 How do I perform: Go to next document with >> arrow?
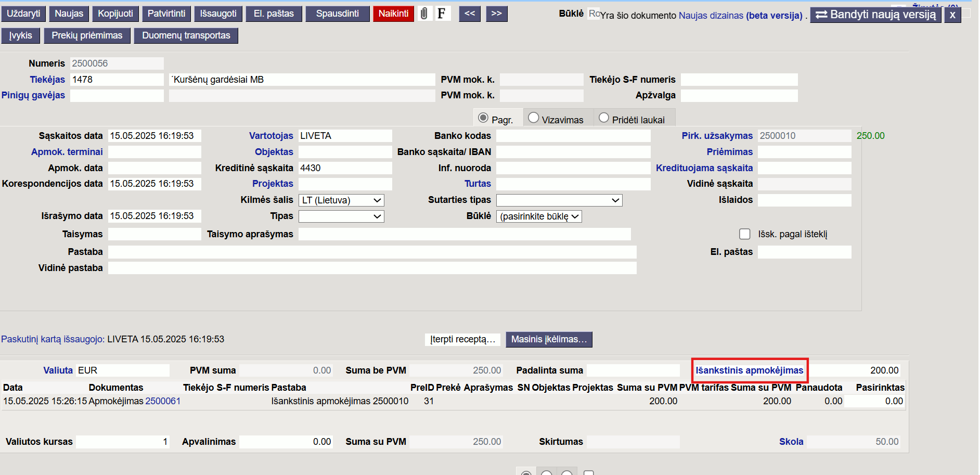click(x=497, y=14)
